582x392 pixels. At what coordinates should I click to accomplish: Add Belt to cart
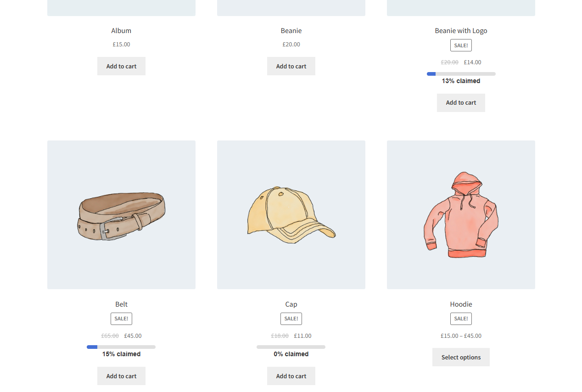pos(121,376)
